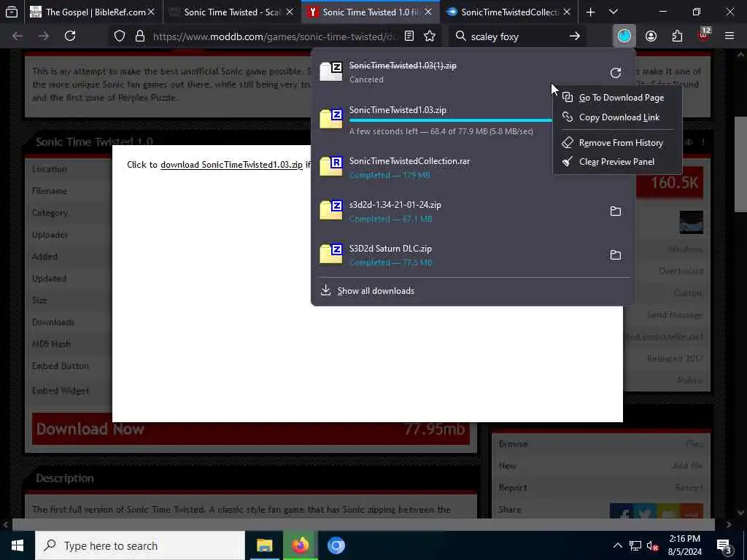Reload the current page
747x560 pixels.
[70, 36]
